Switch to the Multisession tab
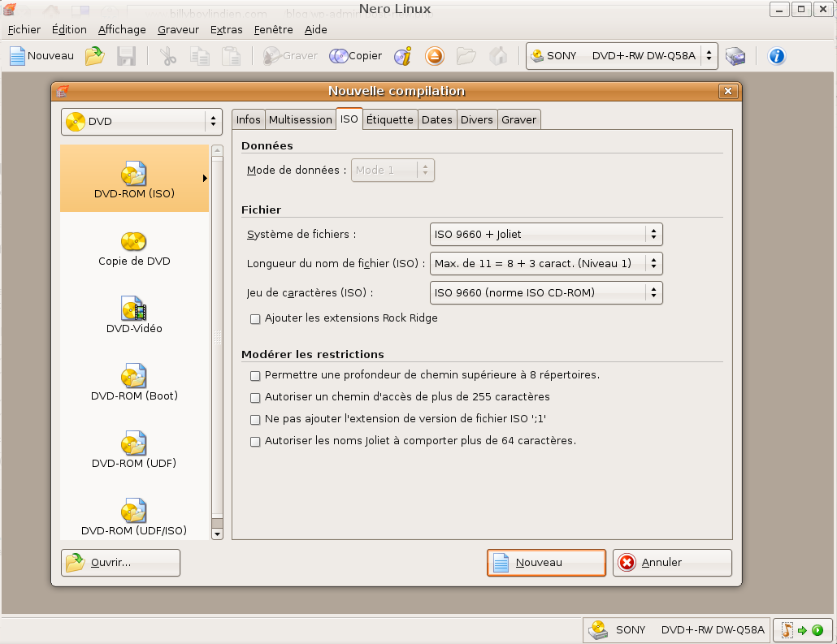 pos(300,120)
